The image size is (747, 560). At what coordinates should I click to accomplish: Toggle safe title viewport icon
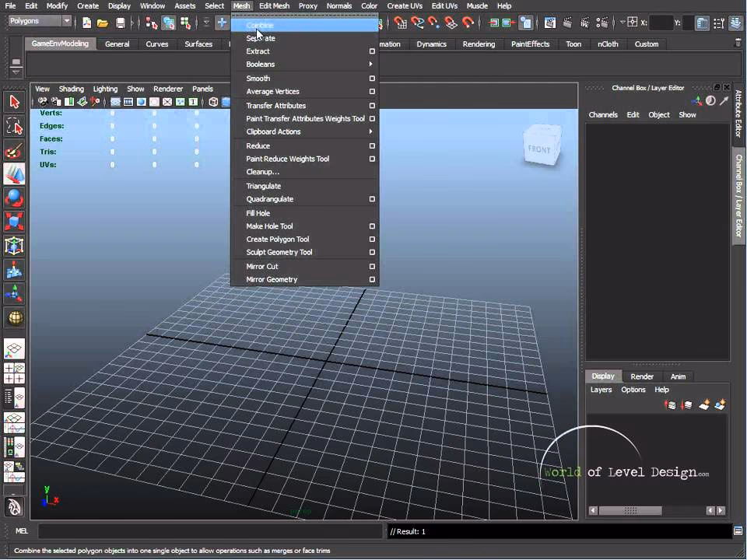[193, 101]
